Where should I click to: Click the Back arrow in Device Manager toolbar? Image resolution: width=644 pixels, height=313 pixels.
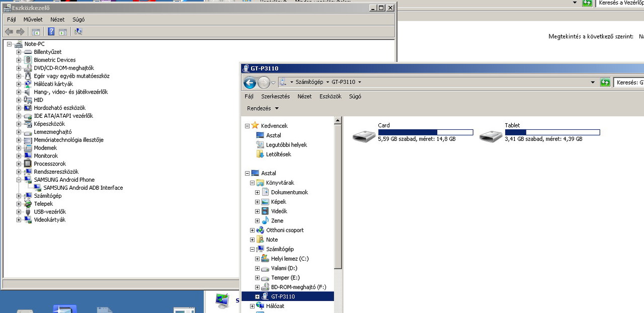click(9, 32)
